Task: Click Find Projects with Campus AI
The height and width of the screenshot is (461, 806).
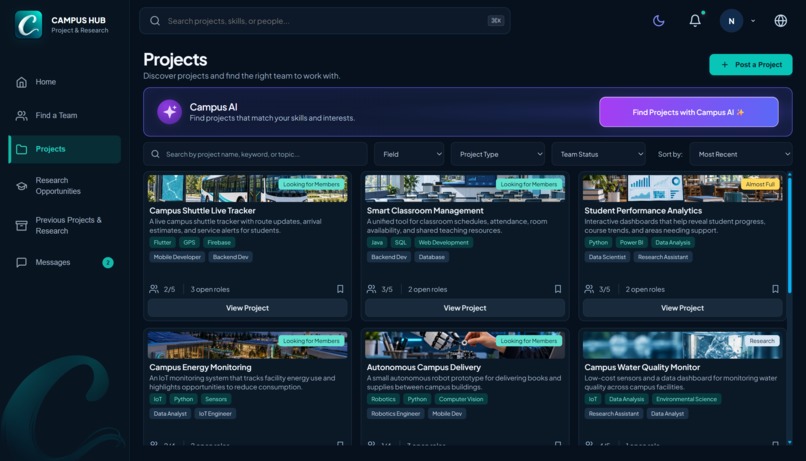Action: click(688, 112)
